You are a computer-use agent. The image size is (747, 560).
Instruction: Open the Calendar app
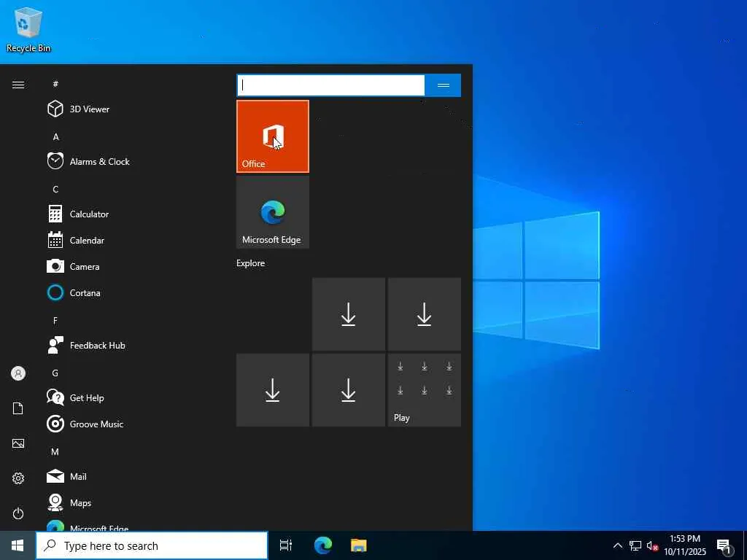75,241
